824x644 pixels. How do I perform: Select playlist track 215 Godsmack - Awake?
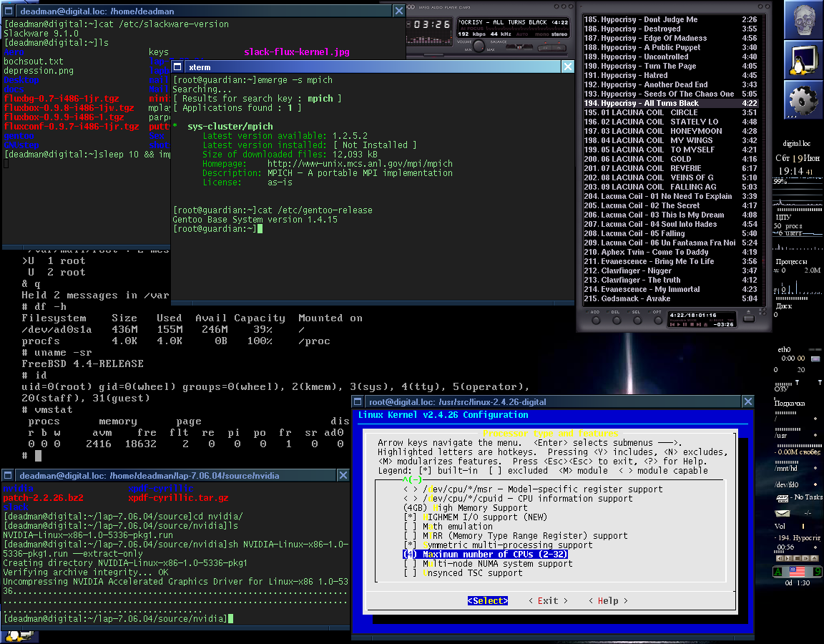(x=670, y=298)
